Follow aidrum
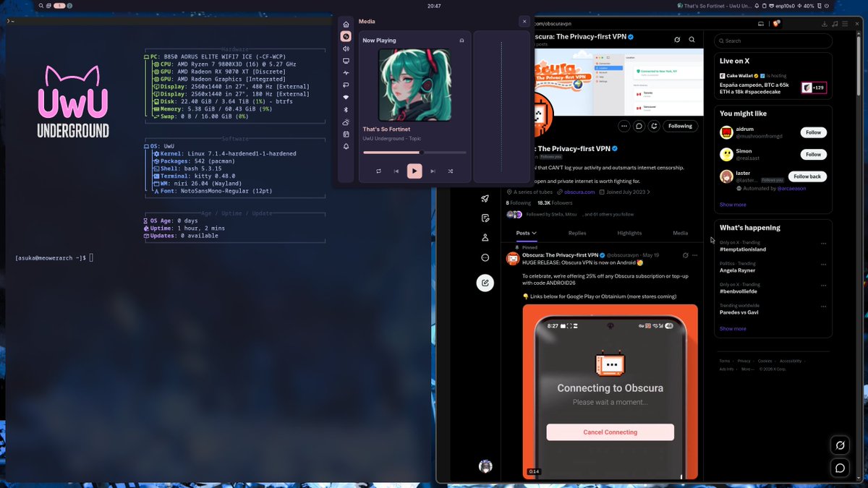Image resolution: width=868 pixels, height=488 pixels. 813,132
